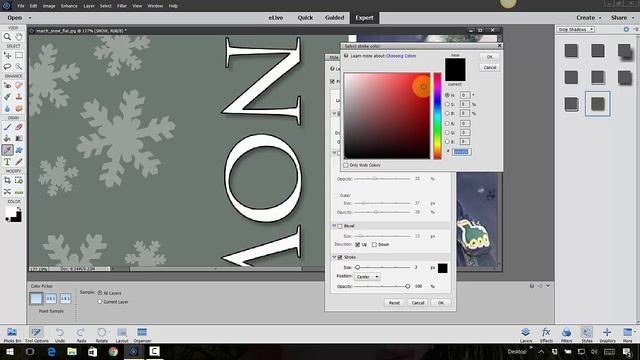
Task: Click the rainbow hue slider strip
Action: (437, 116)
